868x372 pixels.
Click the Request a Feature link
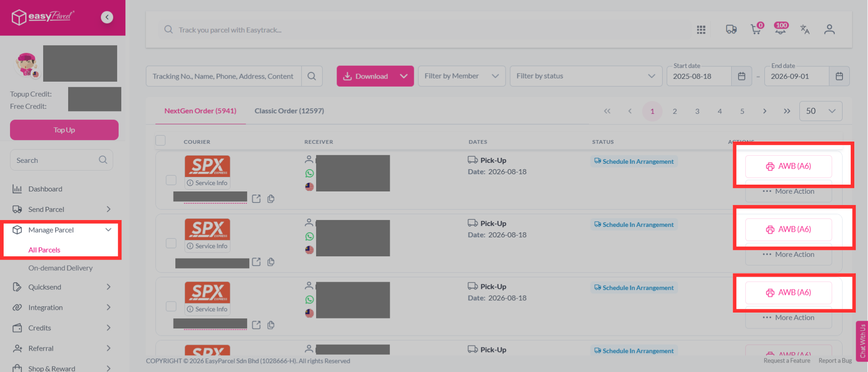[787, 361]
